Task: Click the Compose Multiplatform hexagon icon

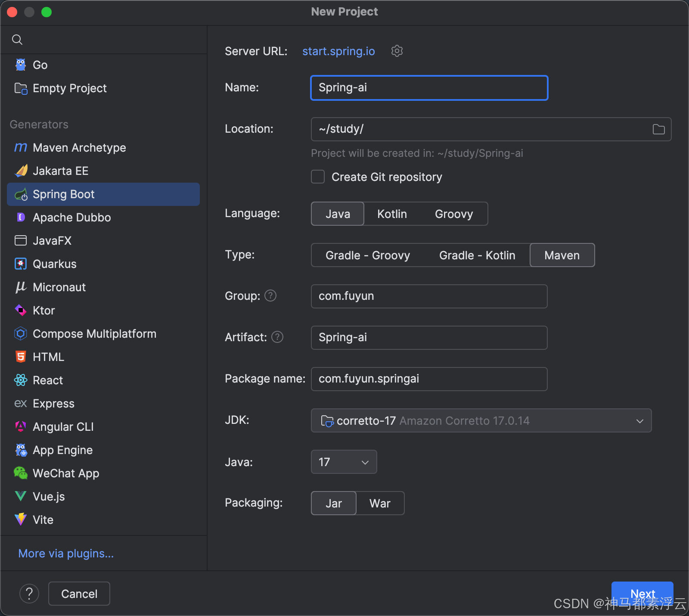Action: coord(21,333)
